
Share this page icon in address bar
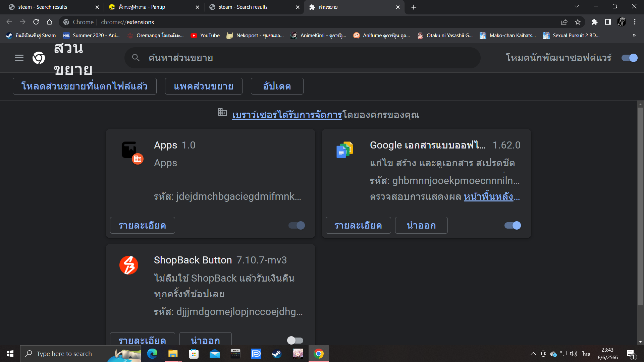(564, 22)
